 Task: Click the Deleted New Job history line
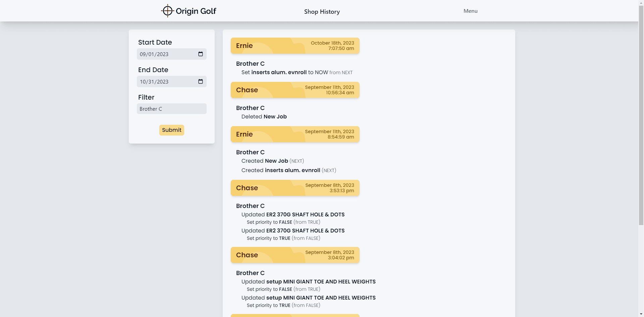point(264,117)
